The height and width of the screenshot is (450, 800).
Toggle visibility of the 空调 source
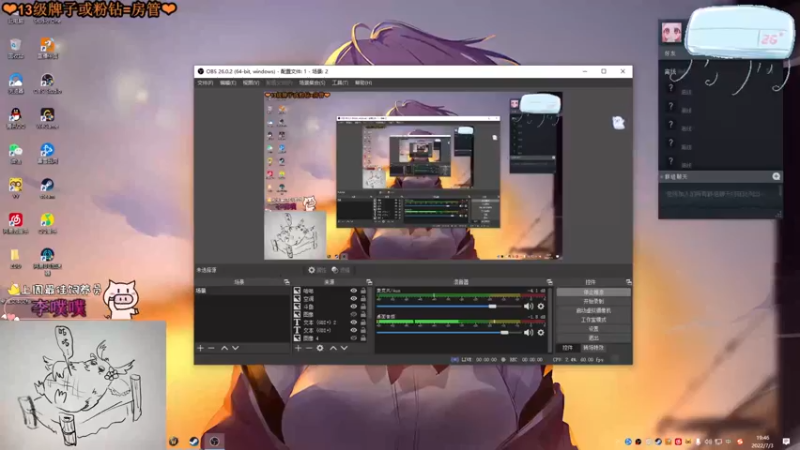click(353, 298)
